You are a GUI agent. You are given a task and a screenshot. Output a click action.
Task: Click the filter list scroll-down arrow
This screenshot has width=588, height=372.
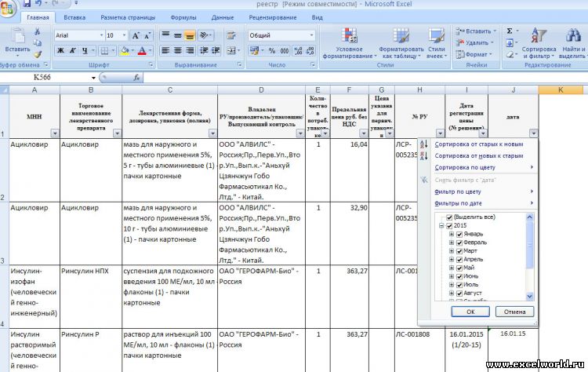tap(529, 297)
